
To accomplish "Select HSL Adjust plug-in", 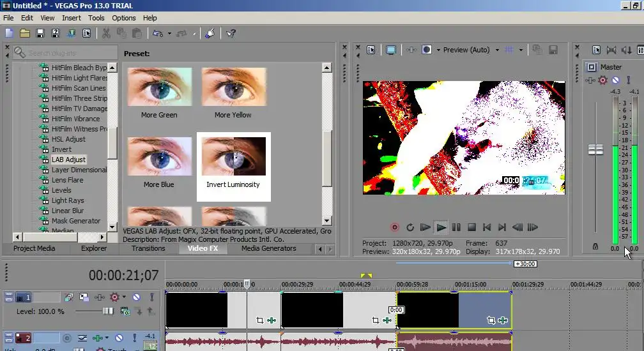I will pos(68,139).
